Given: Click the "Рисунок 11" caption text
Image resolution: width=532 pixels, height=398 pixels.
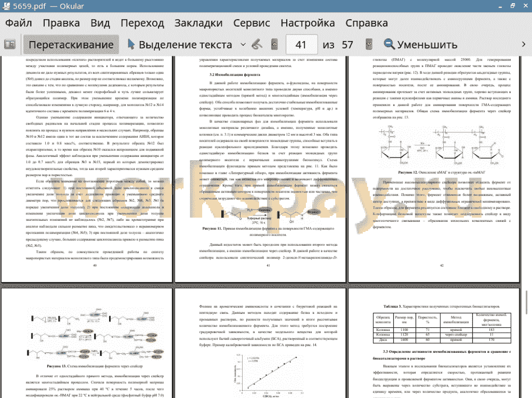Looking at the screenshot, I should pyautogui.click(x=268, y=231).
